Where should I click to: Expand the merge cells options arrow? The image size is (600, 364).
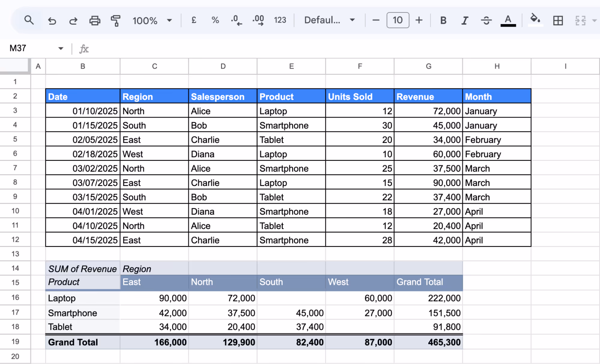pyautogui.click(x=594, y=20)
